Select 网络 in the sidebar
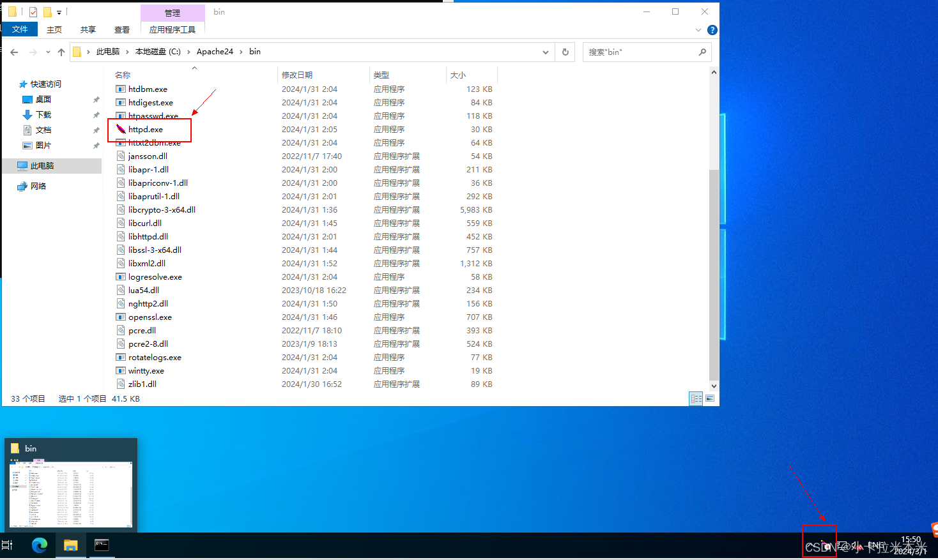Screen dimensions: 938x560 38,186
